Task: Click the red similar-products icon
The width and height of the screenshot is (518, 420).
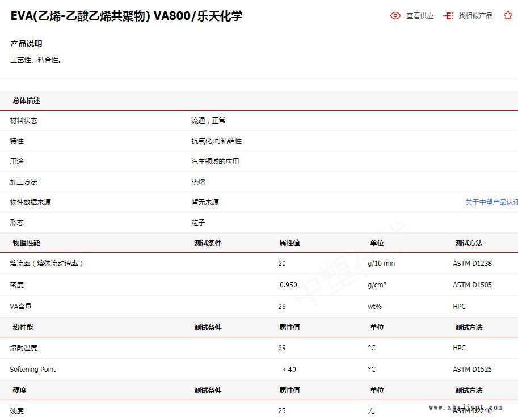Action: [x=448, y=16]
